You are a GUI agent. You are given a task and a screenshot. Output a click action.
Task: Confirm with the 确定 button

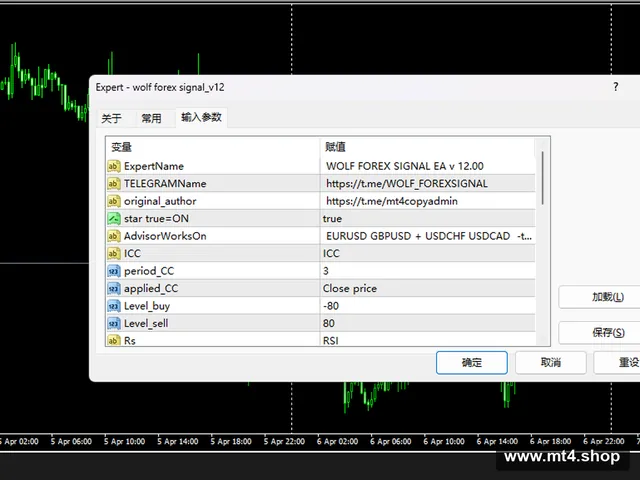[472, 362]
